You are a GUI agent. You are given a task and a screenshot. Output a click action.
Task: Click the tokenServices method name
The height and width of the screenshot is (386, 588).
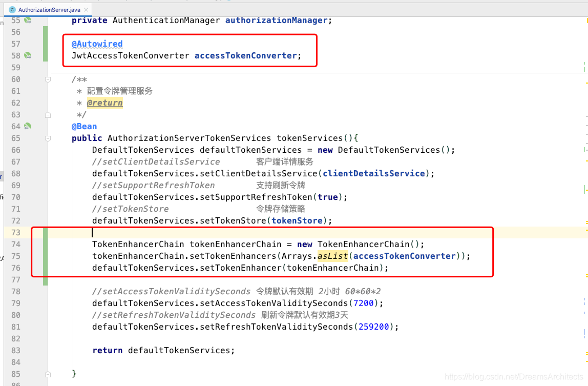[x=310, y=138]
